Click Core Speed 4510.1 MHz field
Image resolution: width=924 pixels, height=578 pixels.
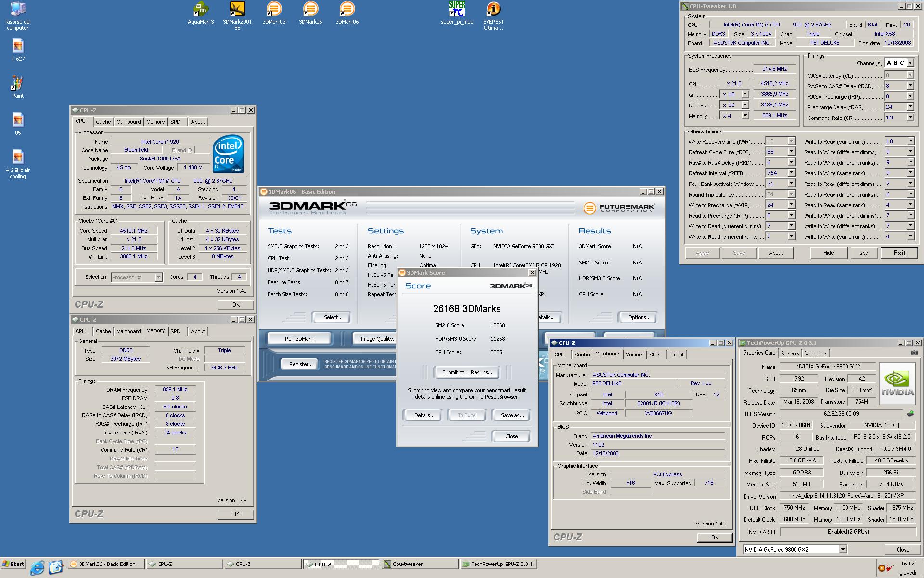click(134, 231)
